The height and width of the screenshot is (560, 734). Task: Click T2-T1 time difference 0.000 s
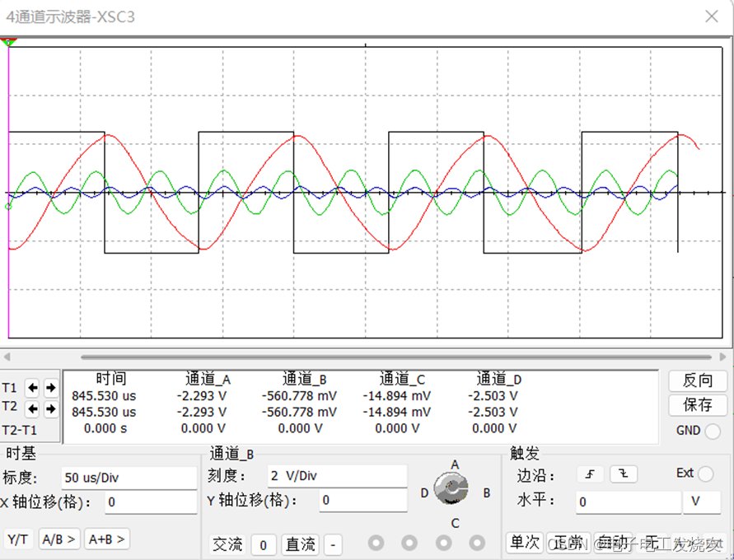point(105,428)
